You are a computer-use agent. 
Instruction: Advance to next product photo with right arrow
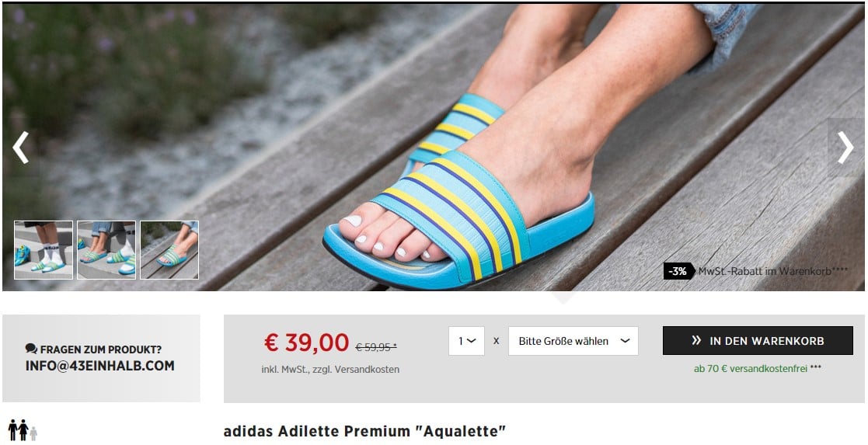point(845,148)
